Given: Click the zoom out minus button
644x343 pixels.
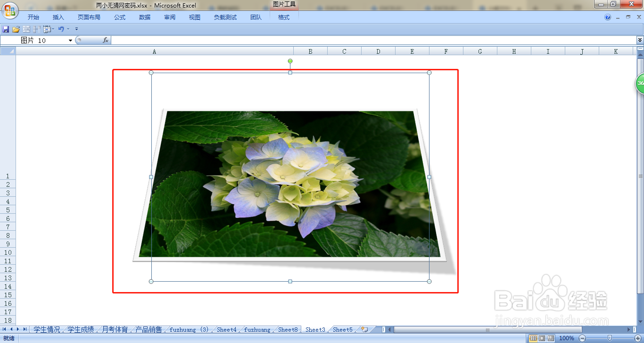Looking at the screenshot, I should point(582,338).
